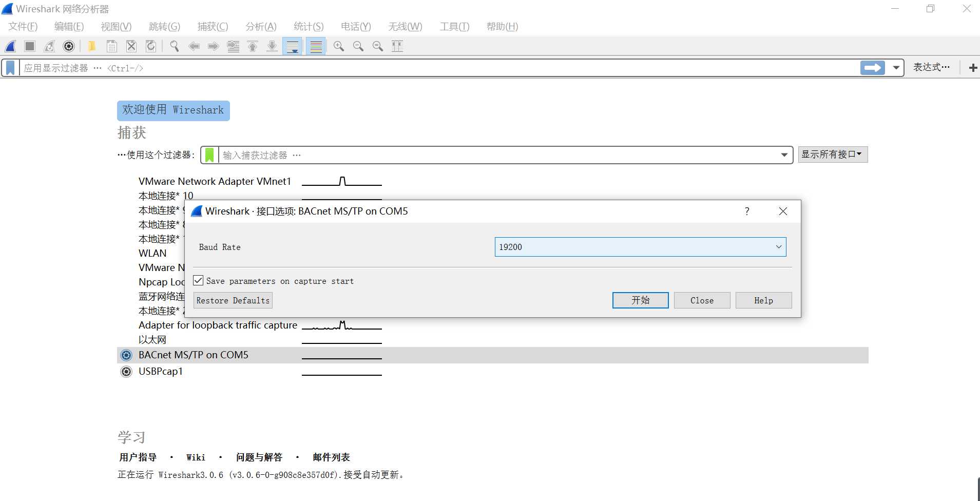Open the 工具(T) menu
This screenshot has height=501, width=980.
[454, 27]
